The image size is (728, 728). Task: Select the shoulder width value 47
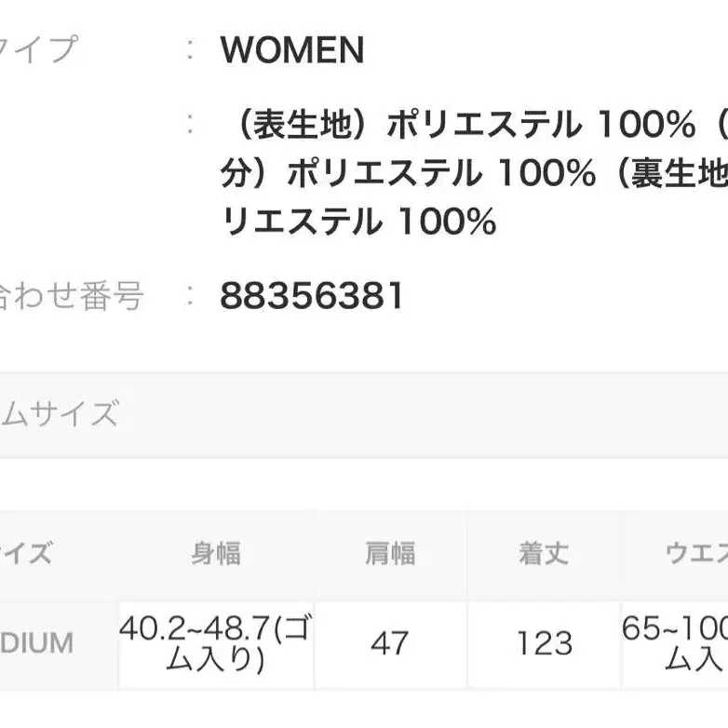pos(389,643)
